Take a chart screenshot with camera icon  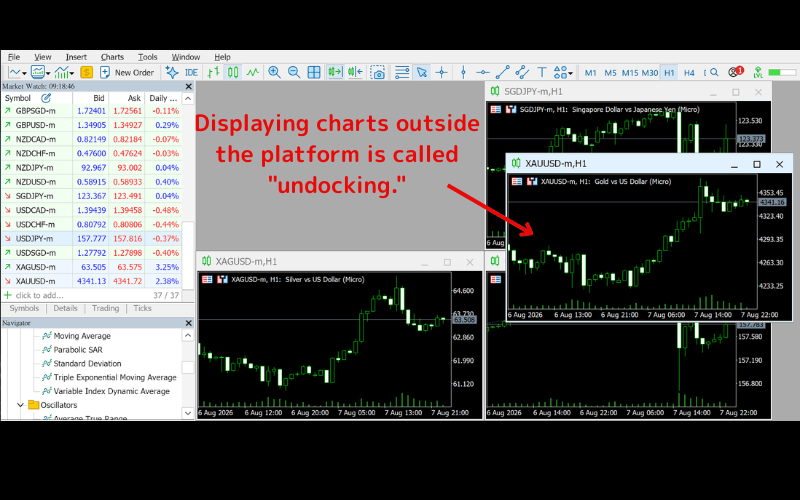(378, 72)
